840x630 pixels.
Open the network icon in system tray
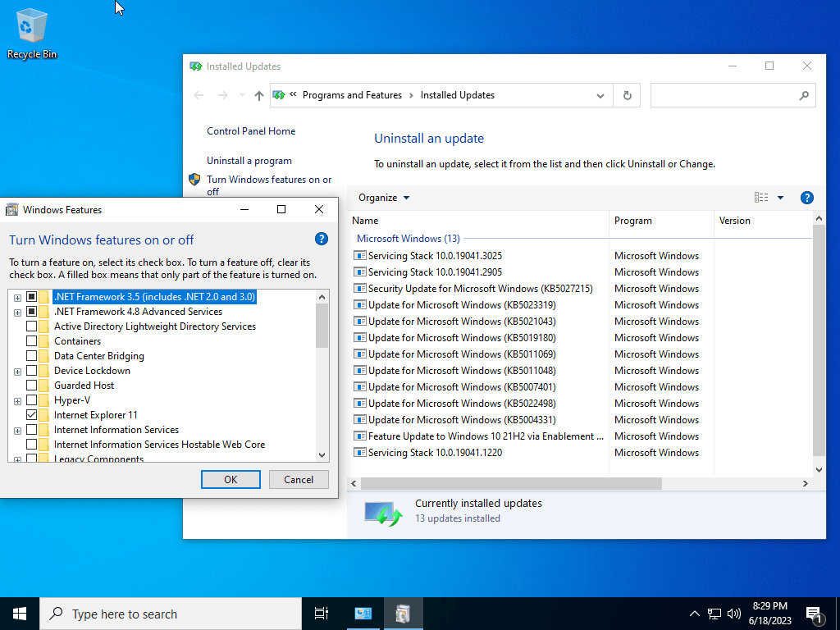pos(714,614)
